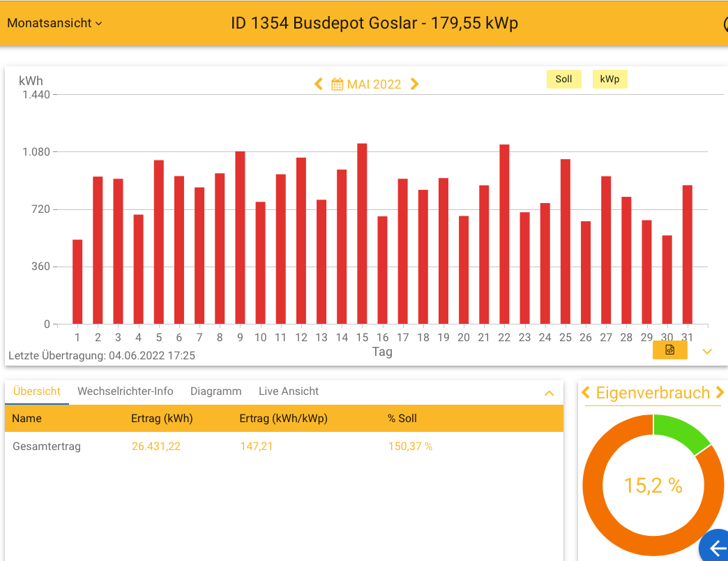Click the partially visible top-right header icon

pos(725,23)
